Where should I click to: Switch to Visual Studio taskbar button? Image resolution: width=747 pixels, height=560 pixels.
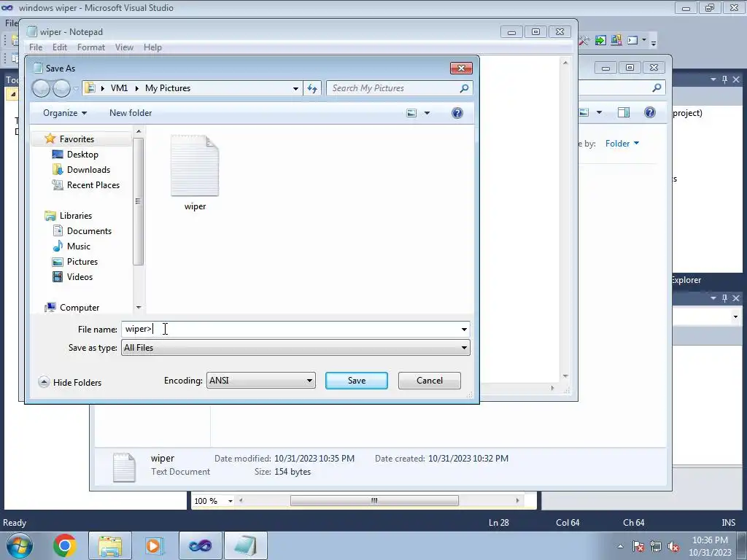tap(200, 545)
